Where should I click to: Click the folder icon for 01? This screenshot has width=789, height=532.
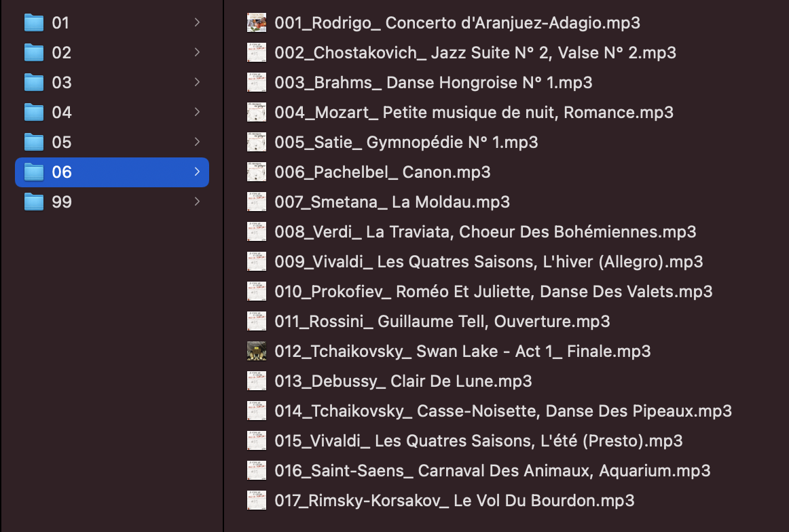pyautogui.click(x=33, y=23)
